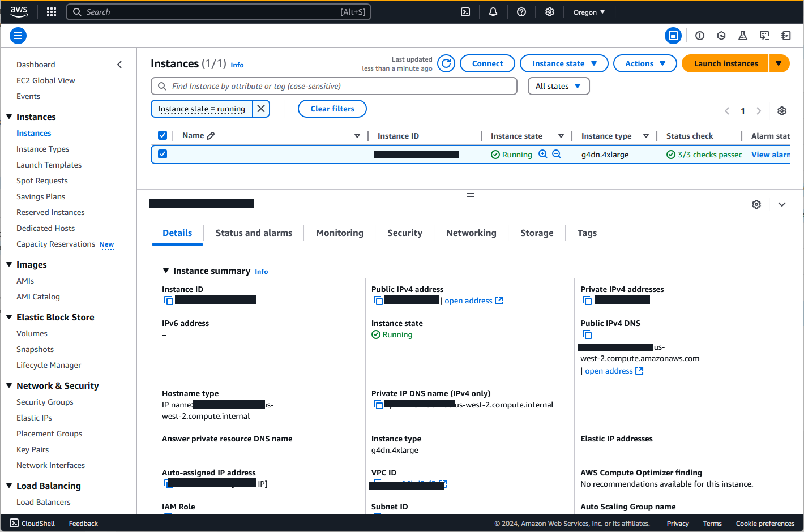Open the notifications bell
This screenshot has height=532, width=804.
click(x=493, y=12)
